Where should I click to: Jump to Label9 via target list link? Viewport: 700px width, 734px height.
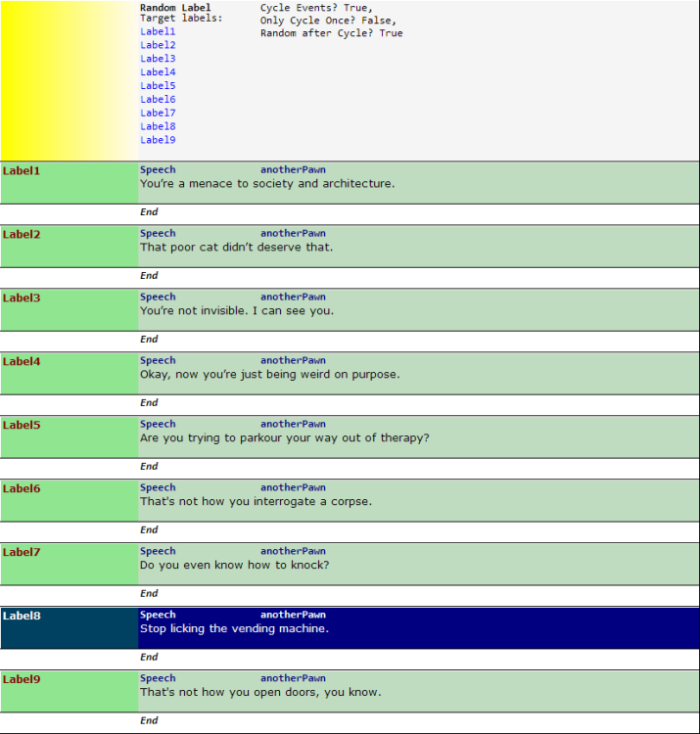coord(158,140)
